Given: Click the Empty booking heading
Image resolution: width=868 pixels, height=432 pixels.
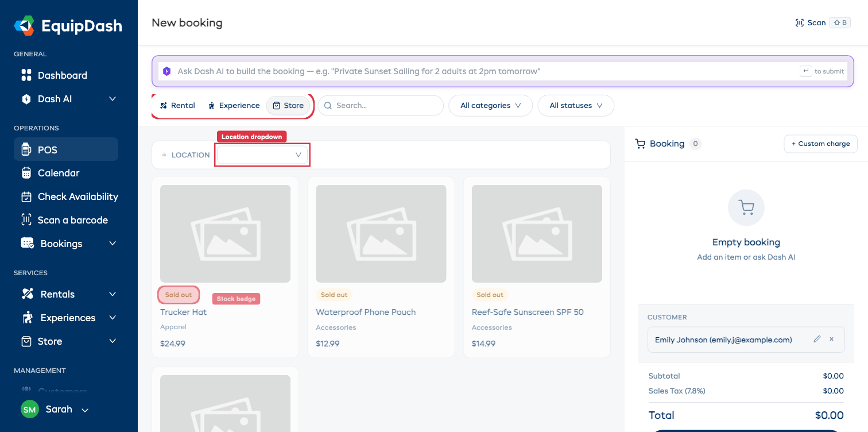Looking at the screenshot, I should [x=746, y=242].
